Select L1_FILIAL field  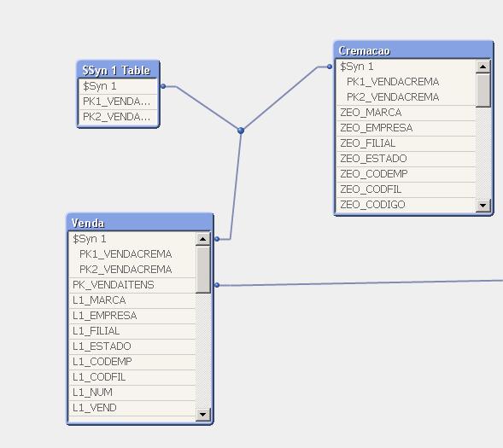click(132, 331)
